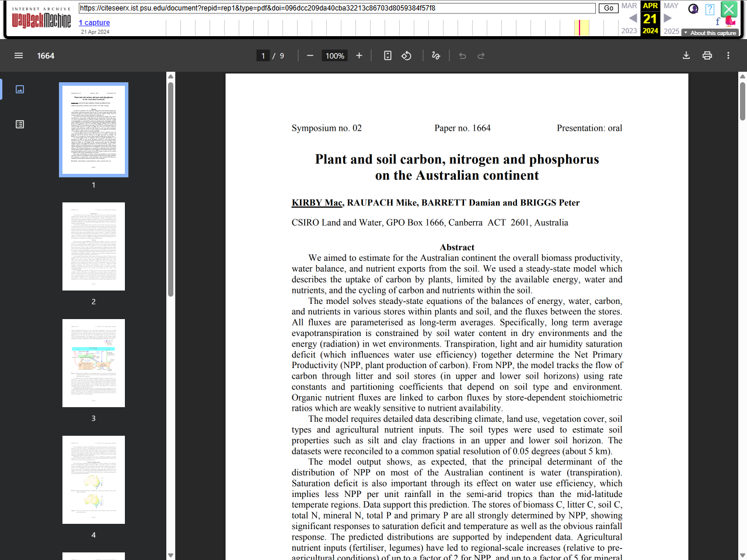Print the current document
Viewport: 747px width, 560px height.
[706, 55]
